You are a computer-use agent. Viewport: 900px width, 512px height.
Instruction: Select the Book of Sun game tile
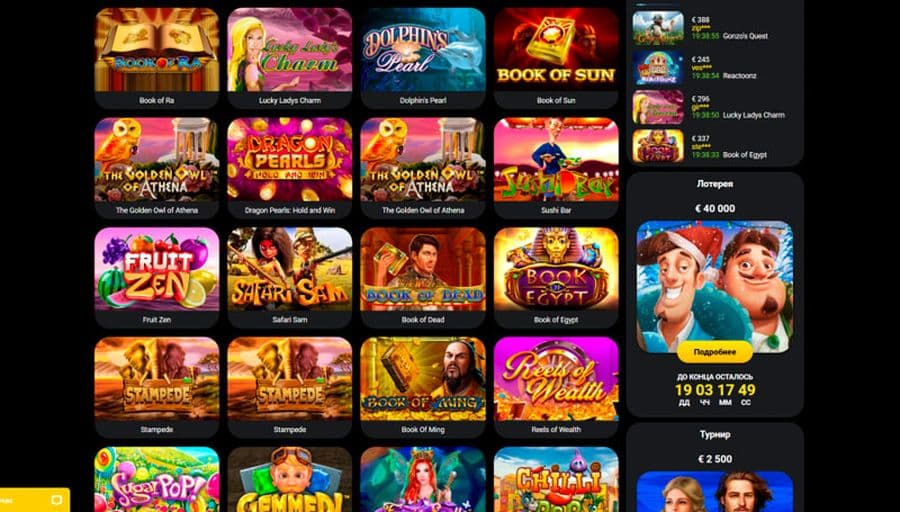pyautogui.click(x=556, y=58)
